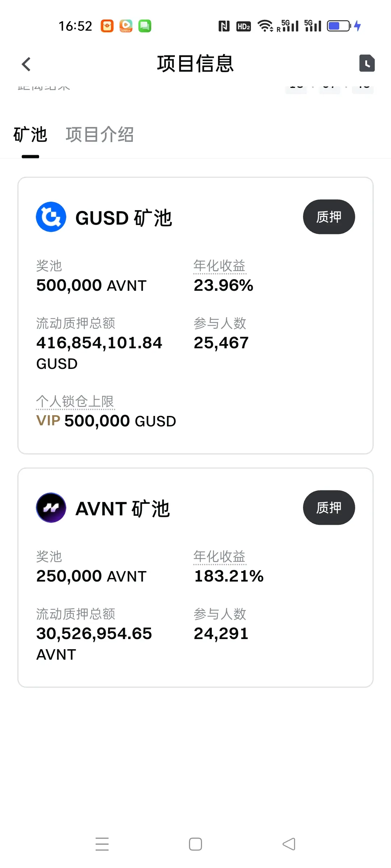Tap the Android back triangle icon
391x868 pixels.
coord(289,844)
